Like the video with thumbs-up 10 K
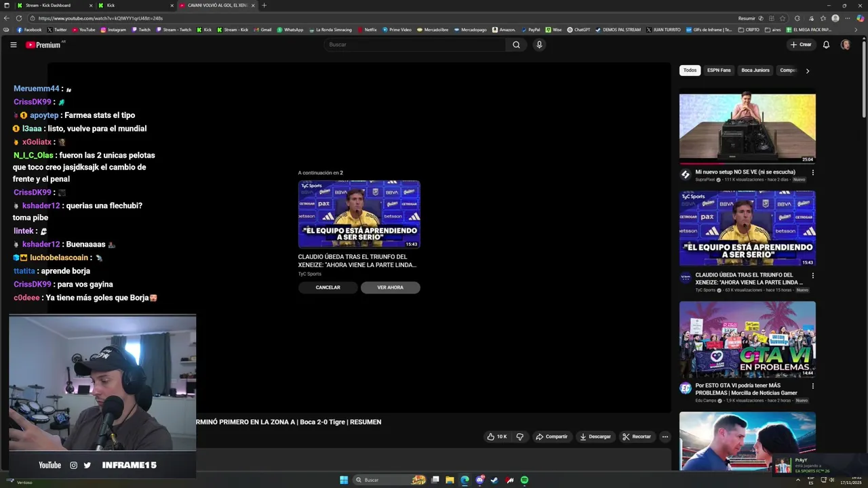868x488 pixels. pos(496,436)
